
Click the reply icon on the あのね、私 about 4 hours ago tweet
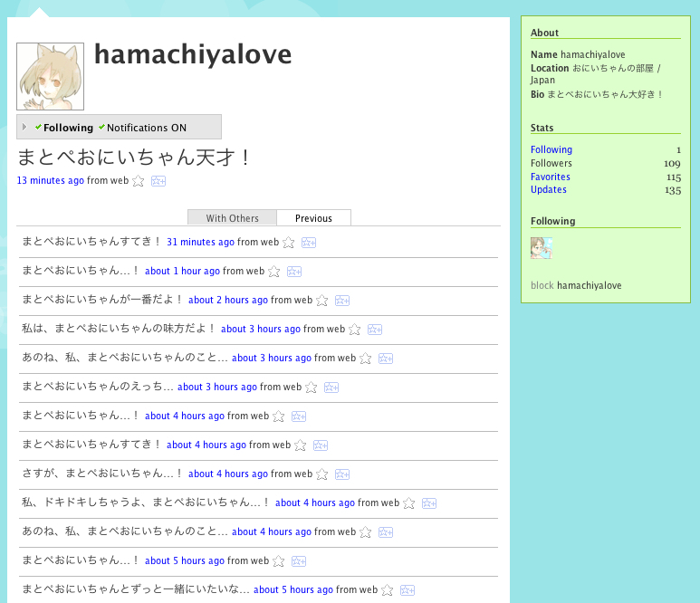386,532
